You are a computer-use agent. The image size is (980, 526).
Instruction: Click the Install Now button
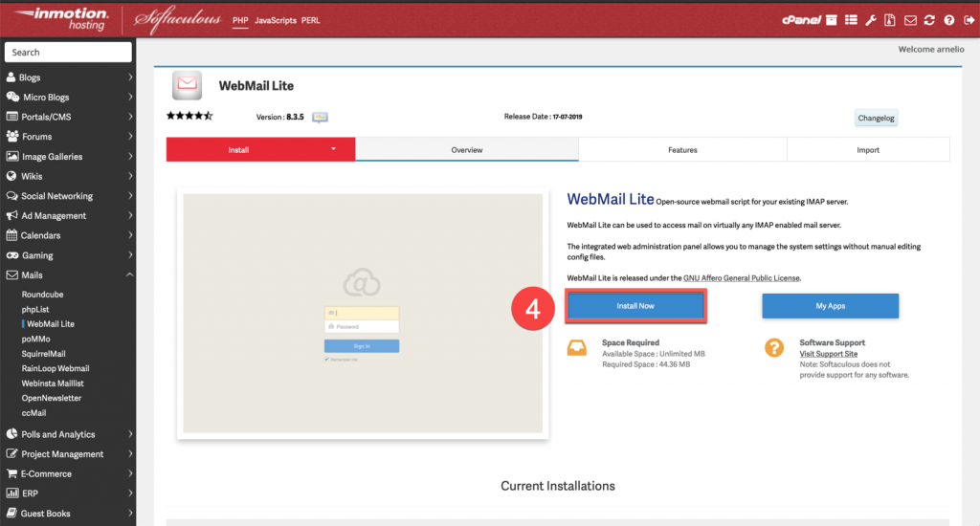635,305
